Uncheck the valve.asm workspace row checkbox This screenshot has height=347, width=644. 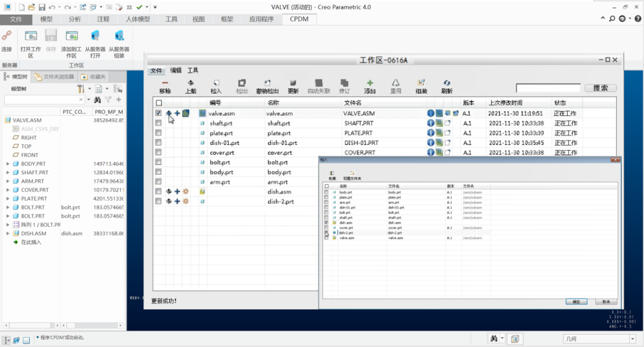tap(159, 113)
